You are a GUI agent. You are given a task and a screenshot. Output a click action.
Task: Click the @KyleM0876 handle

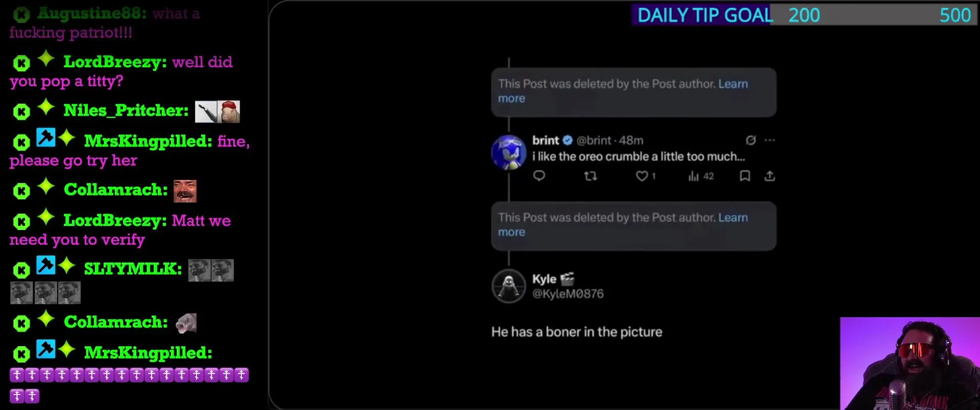coord(568,294)
